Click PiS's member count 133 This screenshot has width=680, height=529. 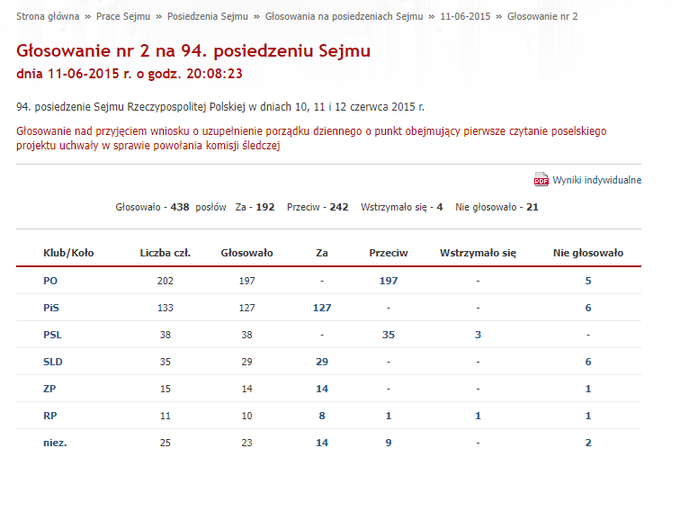165,307
